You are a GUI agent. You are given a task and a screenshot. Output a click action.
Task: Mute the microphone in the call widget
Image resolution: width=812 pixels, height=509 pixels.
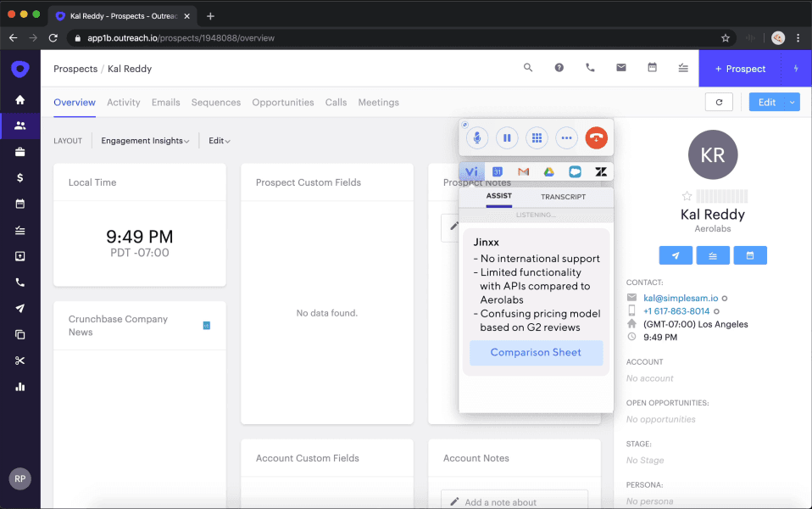point(477,137)
